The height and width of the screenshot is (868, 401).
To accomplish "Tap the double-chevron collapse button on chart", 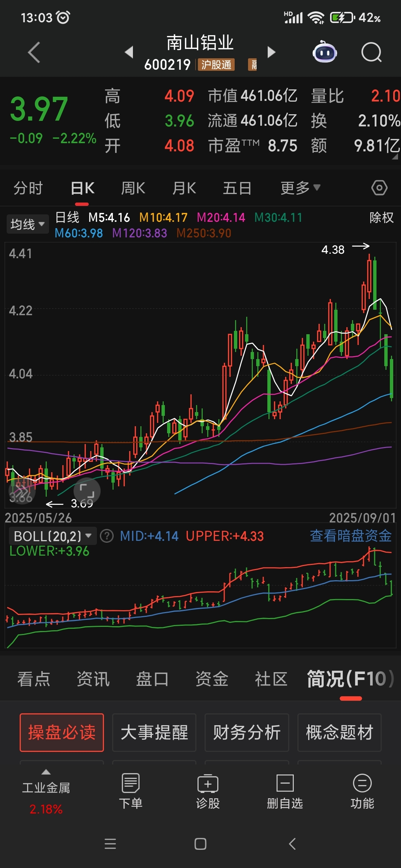I will pos(22,491).
